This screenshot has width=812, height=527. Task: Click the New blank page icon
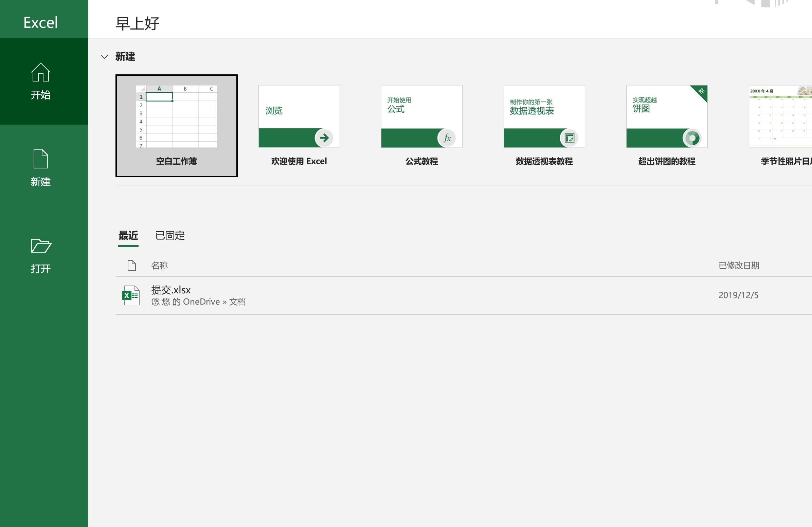click(41, 159)
